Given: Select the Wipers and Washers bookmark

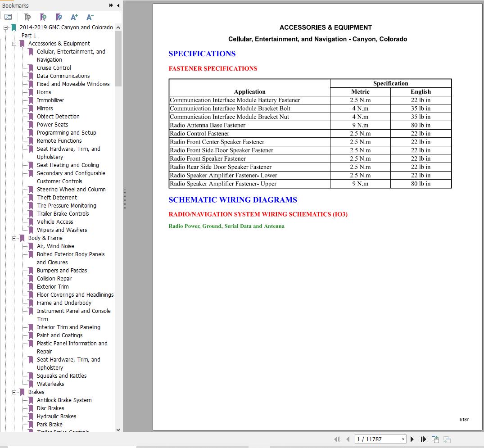Looking at the screenshot, I should click(x=62, y=230).
